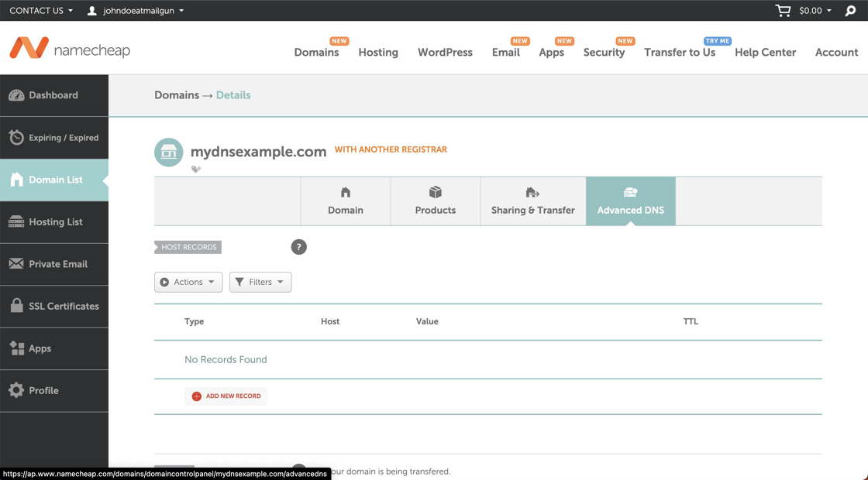
Task: Open the Contact Us dropdown
Action: tap(41, 11)
